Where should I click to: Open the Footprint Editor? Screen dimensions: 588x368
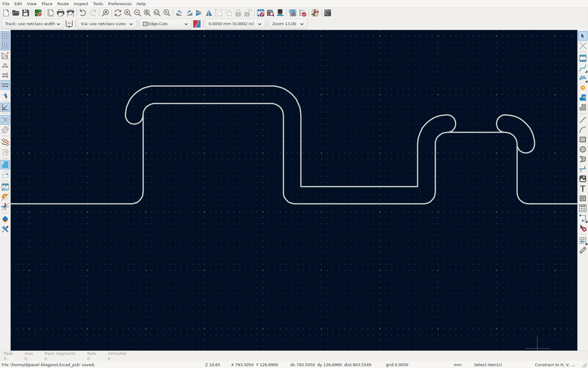260,13
